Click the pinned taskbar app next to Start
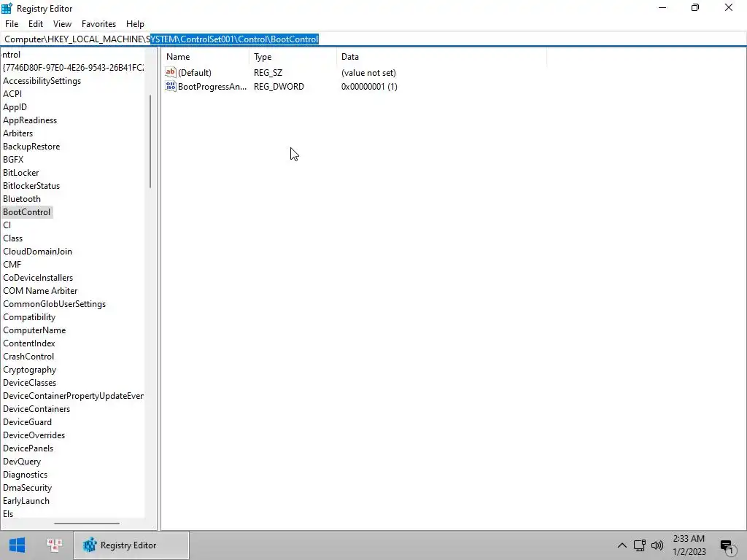The height and width of the screenshot is (560, 747). (54, 545)
